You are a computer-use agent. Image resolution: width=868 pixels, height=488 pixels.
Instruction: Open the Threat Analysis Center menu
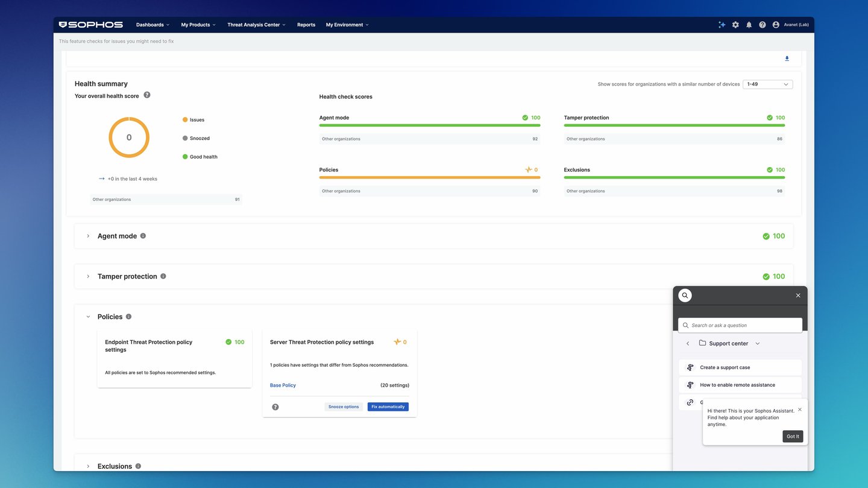[x=256, y=25]
